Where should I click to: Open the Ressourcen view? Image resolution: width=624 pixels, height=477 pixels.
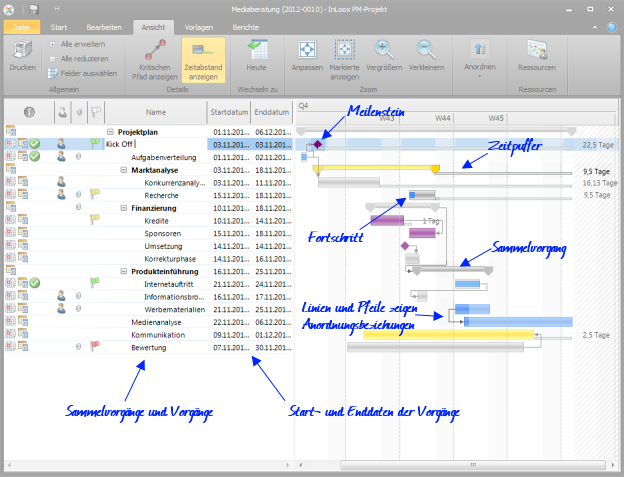tap(537, 56)
